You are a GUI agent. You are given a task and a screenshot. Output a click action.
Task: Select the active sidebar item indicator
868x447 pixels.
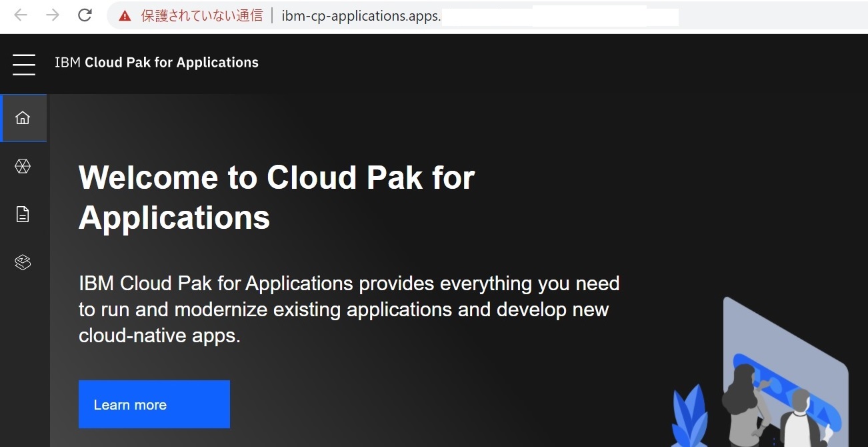click(2, 117)
